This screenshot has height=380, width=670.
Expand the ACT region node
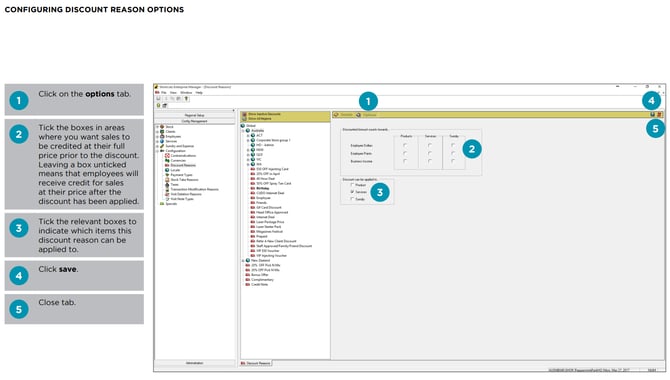[248, 136]
